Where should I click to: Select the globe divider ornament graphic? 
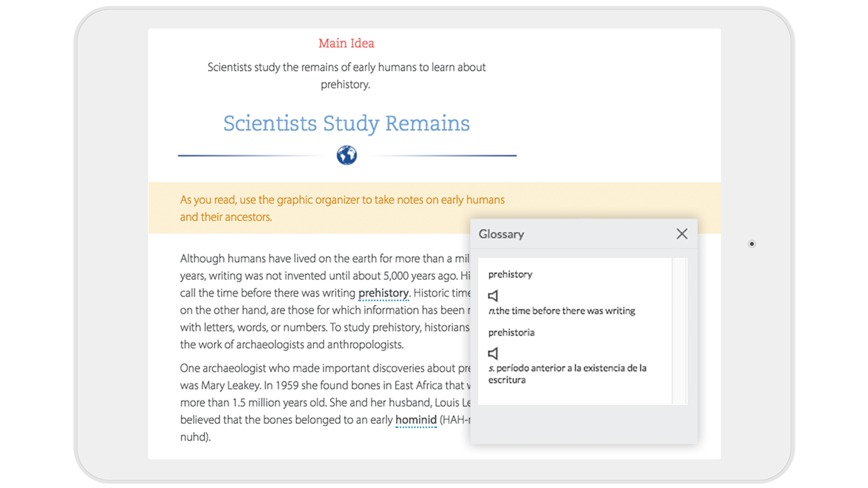[x=346, y=155]
